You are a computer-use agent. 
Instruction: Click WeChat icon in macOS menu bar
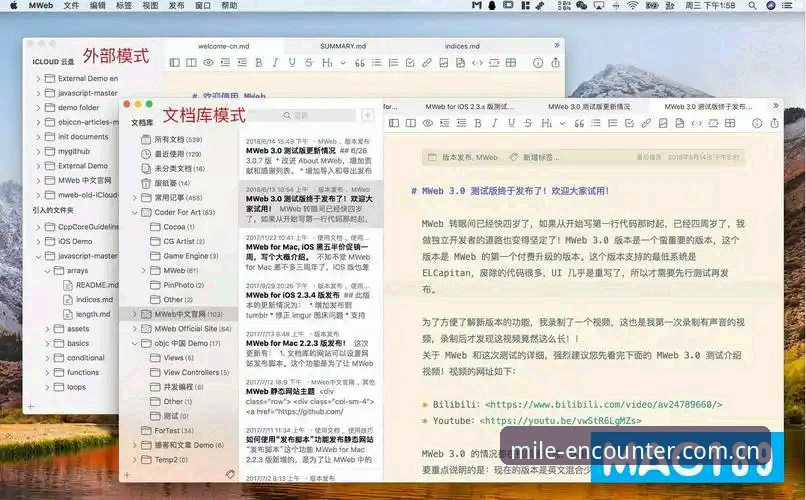click(581, 6)
